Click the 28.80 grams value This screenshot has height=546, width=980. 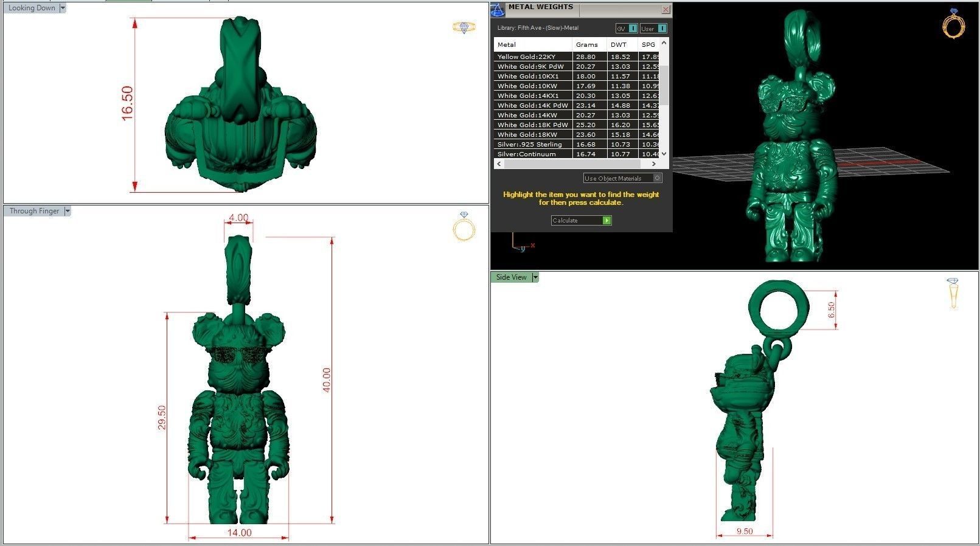coord(586,57)
